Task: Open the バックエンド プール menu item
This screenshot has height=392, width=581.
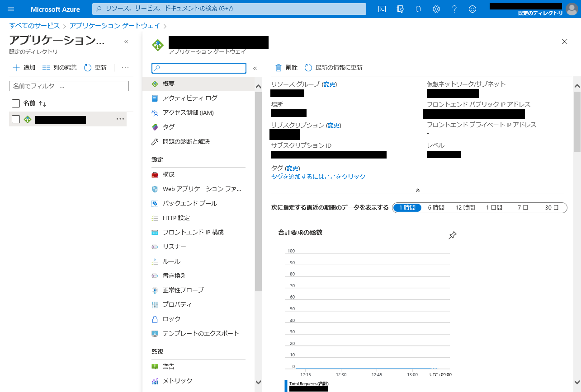Action: coord(190,203)
